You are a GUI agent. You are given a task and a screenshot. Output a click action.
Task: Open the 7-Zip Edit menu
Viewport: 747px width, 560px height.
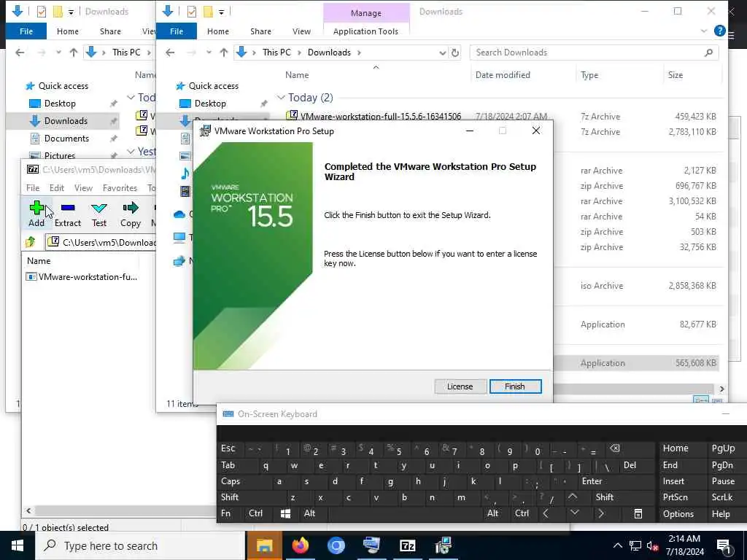57,187
